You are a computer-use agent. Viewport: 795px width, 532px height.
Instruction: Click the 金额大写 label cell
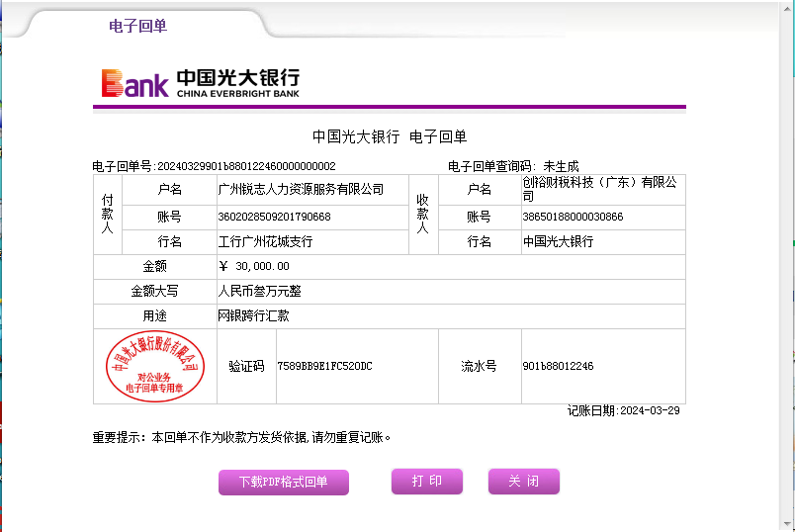click(x=154, y=291)
